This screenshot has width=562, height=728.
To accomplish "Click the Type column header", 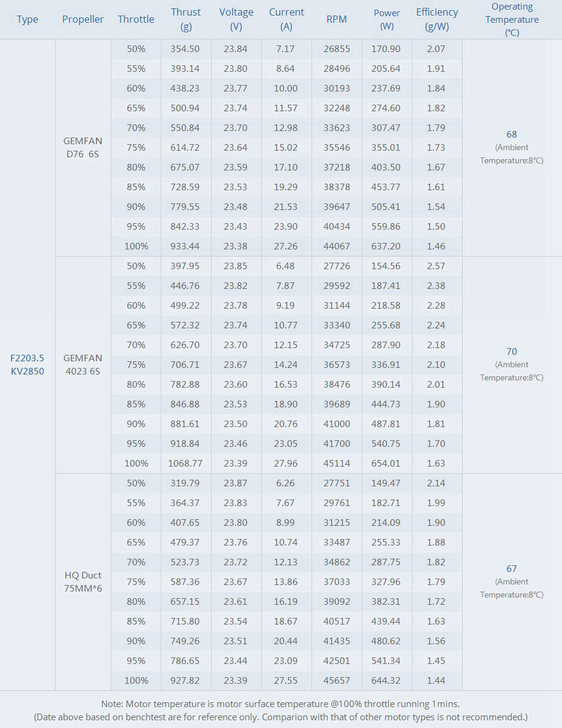I will click(x=28, y=19).
